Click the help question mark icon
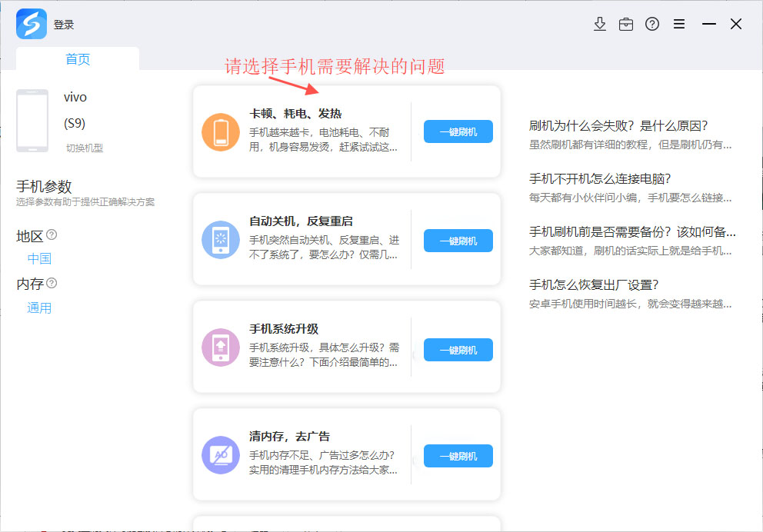Screen dimensions: 763x532 click(x=652, y=24)
